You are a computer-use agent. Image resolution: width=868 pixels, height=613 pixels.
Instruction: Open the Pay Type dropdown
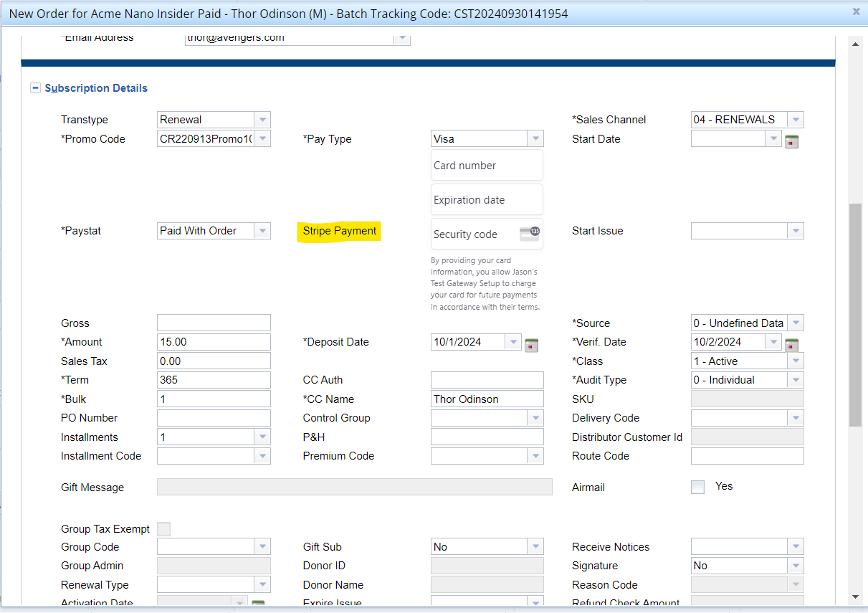(535, 139)
